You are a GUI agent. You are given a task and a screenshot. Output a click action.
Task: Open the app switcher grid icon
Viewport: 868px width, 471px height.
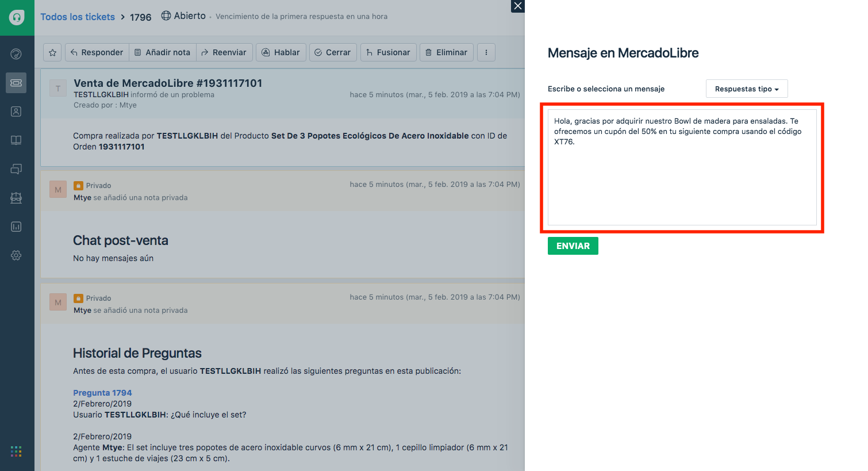pyautogui.click(x=16, y=451)
